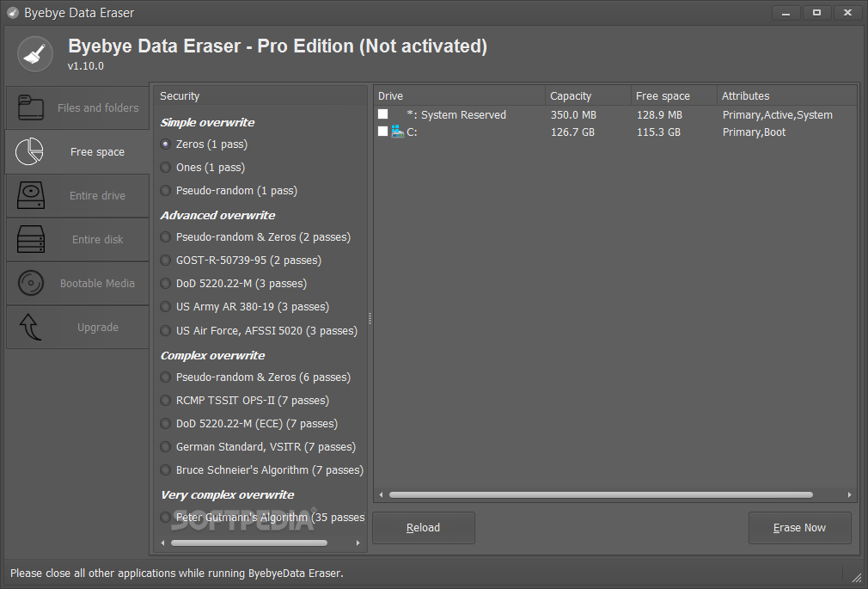Select the Entire disk stacked-drive icon
Image resolution: width=868 pixels, height=589 pixels.
click(x=30, y=239)
